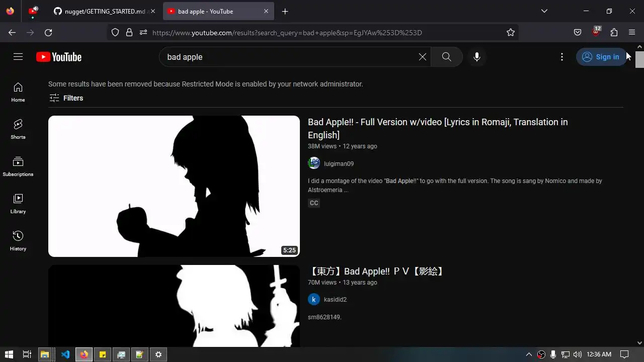Open the Bad Apple!! Full Version title link
Screen dimensions: 644x362
pyautogui.click(x=438, y=128)
